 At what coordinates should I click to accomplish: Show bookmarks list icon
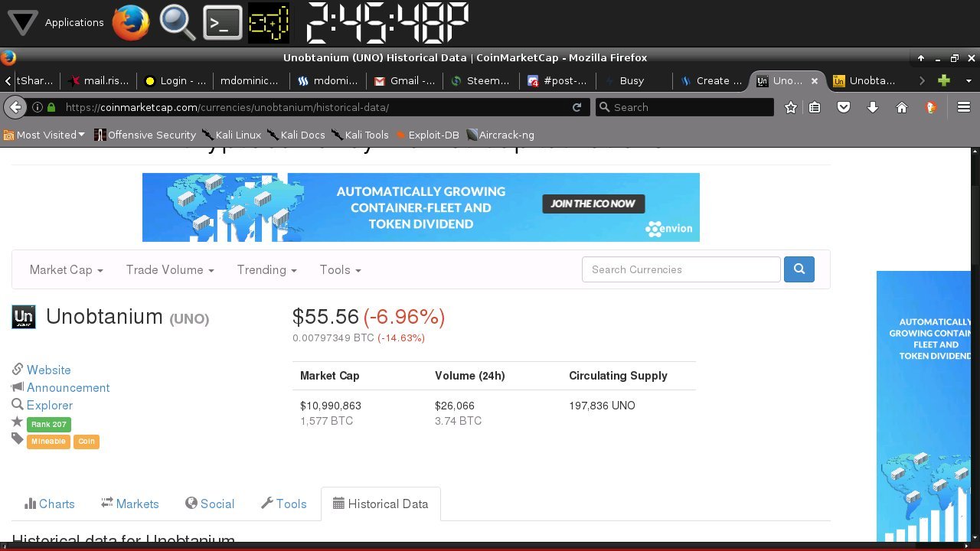(815, 107)
